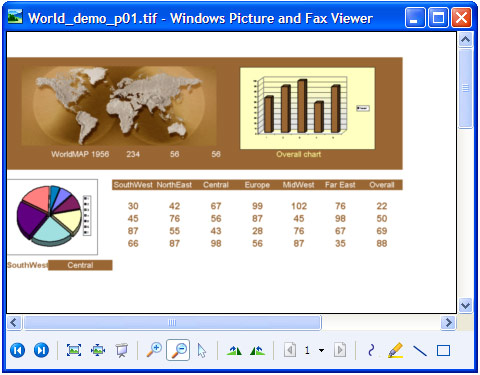Image resolution: width=480 pixels, height=375 pixels.
Task: Click the 'Overall chart' caption
Action: [299, 154]
